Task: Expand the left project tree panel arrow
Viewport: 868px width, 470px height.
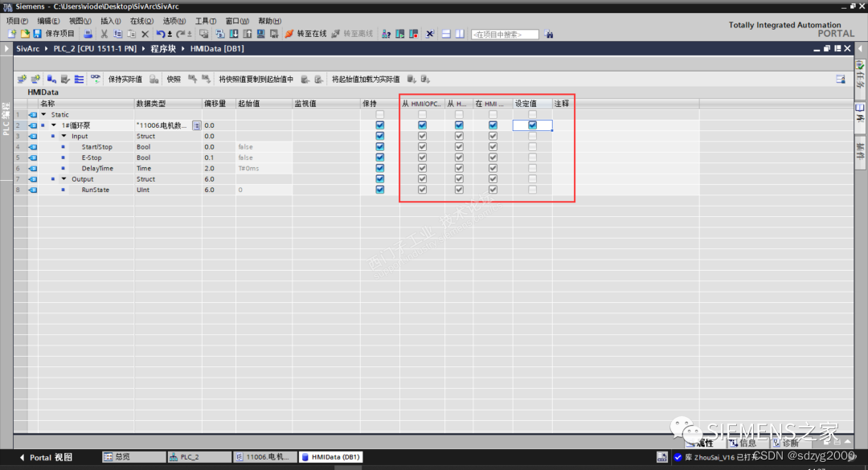Action: pyautogui.click(x=6, y=49)
